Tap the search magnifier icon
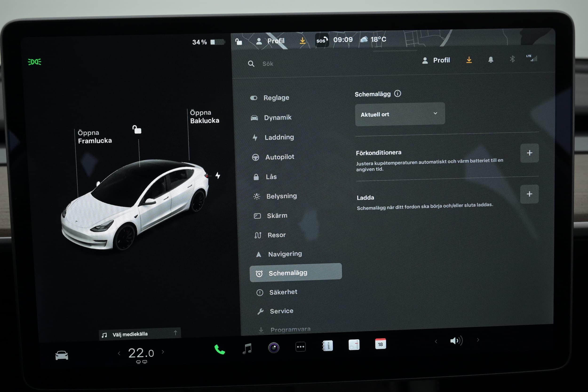The image size is (588, 392). coord(251,64)
